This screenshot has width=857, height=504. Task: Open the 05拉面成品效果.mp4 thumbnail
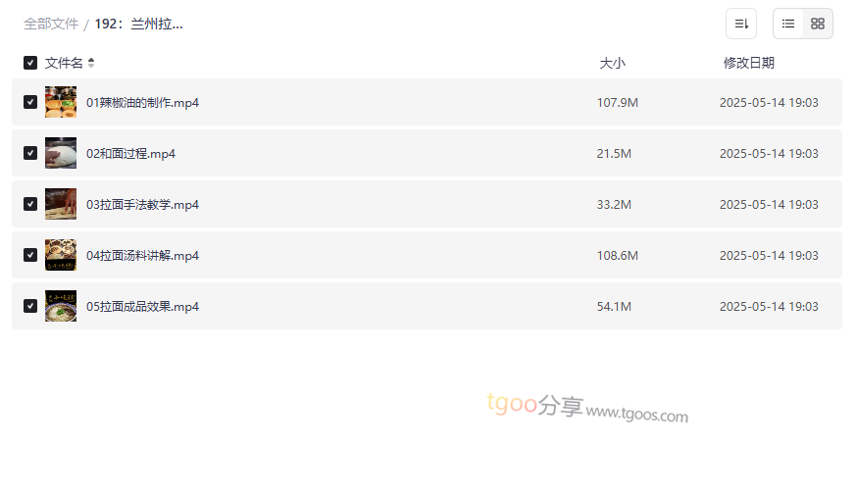tap(61, 306)
